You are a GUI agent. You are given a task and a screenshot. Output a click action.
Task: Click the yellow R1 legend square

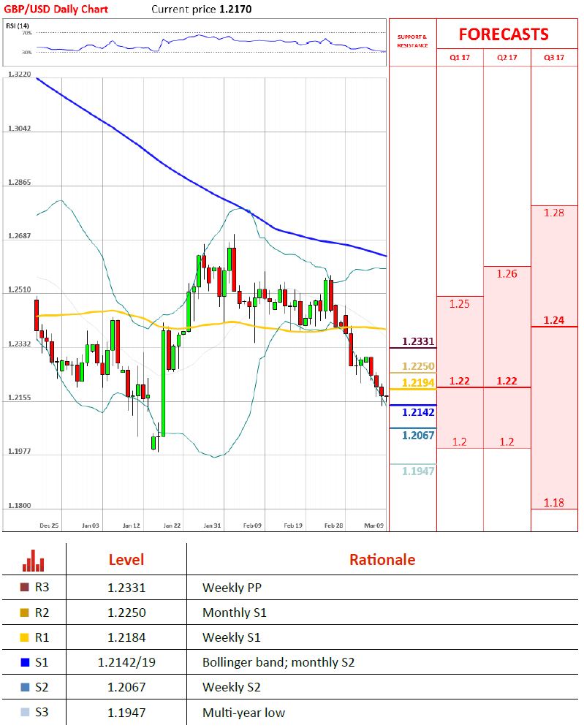[25, 637]
